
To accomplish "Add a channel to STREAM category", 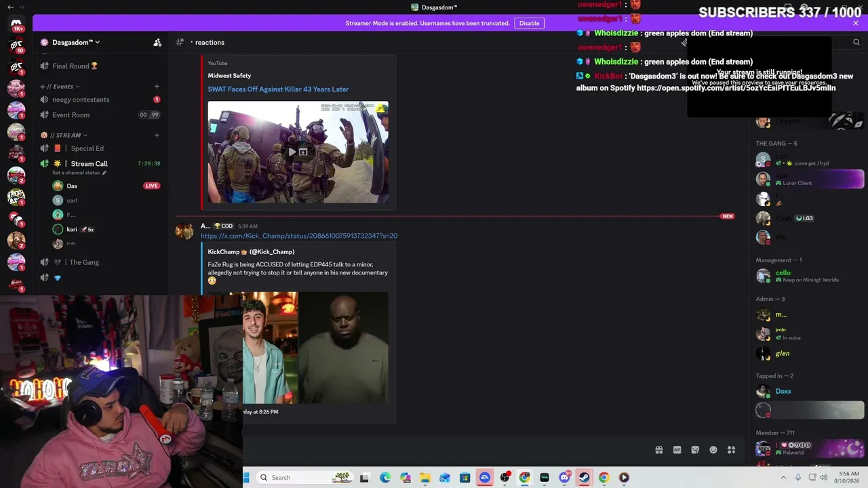I will [157, 135].
